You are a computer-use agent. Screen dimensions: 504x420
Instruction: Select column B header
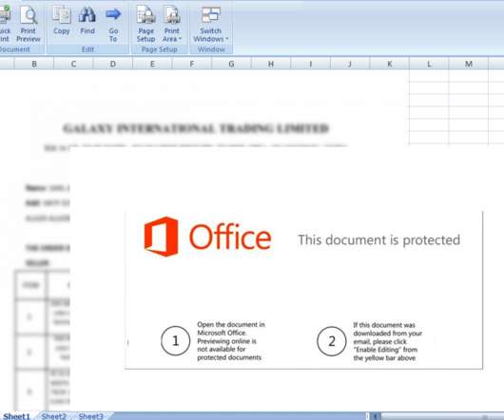click(34, 64)
